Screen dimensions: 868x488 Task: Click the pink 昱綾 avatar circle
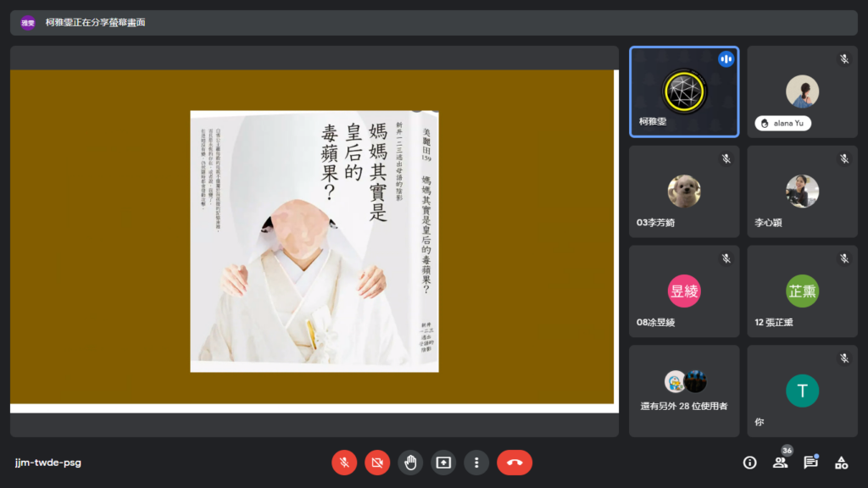coord(684,291)
